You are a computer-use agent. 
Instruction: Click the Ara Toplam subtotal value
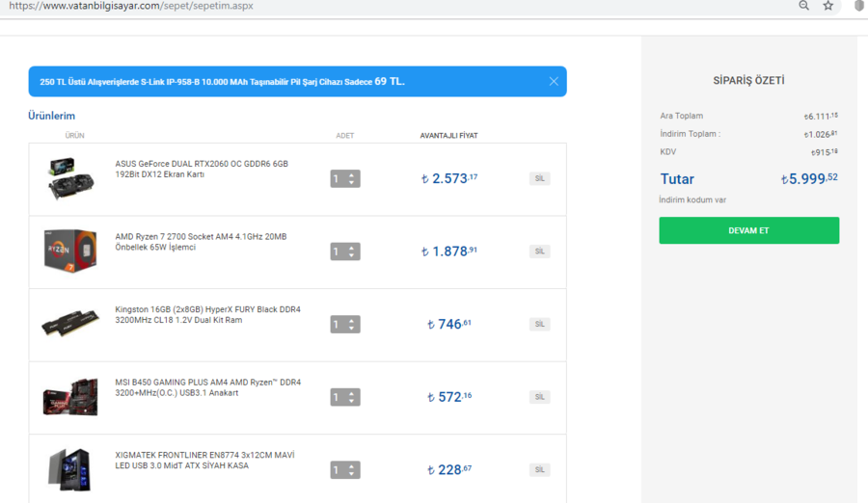[821, 116]
